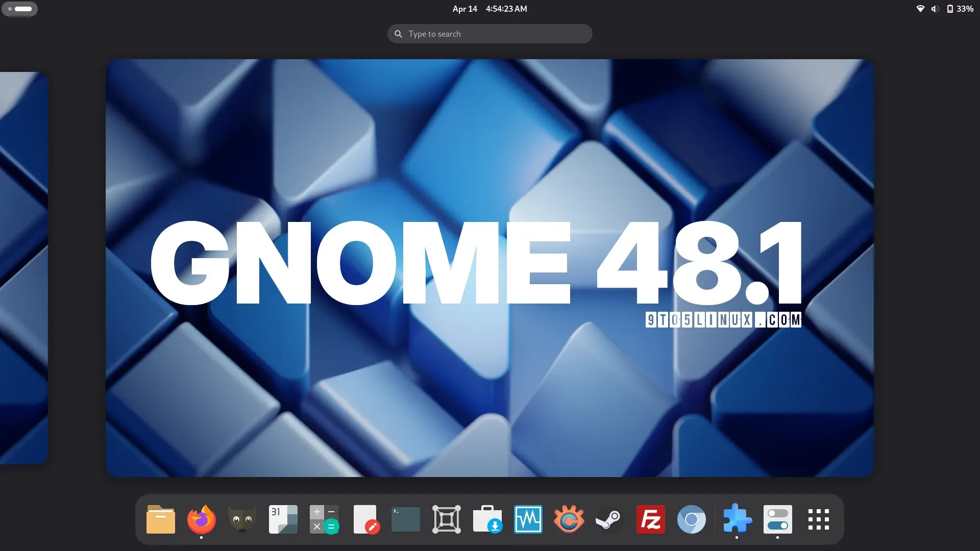Image resolution: width=980 pixels, height=551 pixels.
Task: Click the Type to search field
Action: 489,33
